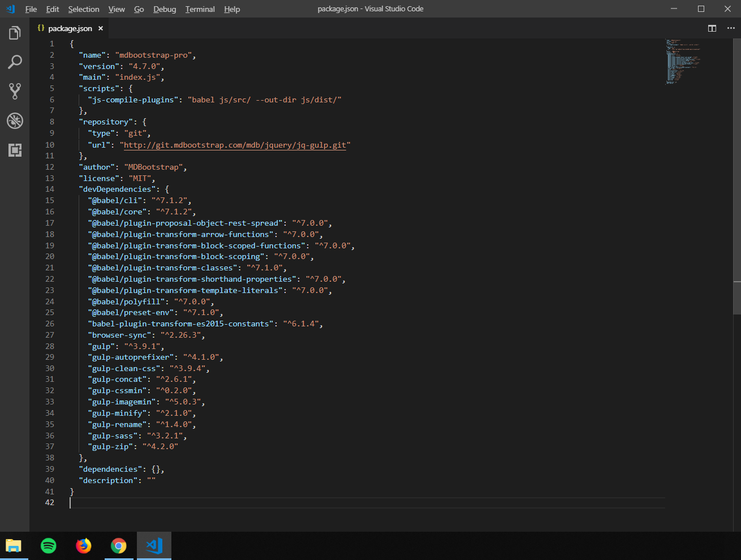
Task: Click the "gulp-concat" key
Action: click(x=117, y=380)
